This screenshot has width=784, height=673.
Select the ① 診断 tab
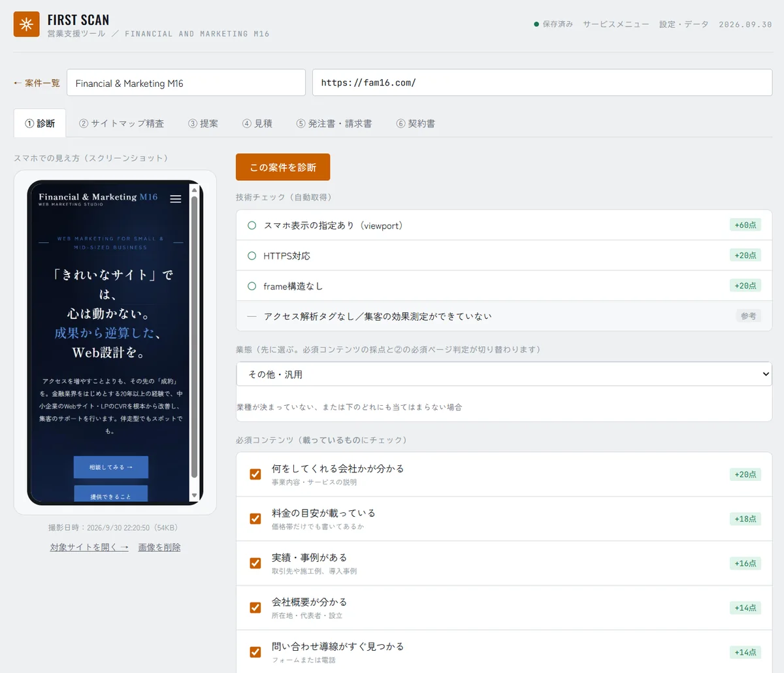click(x=40, y=123)
